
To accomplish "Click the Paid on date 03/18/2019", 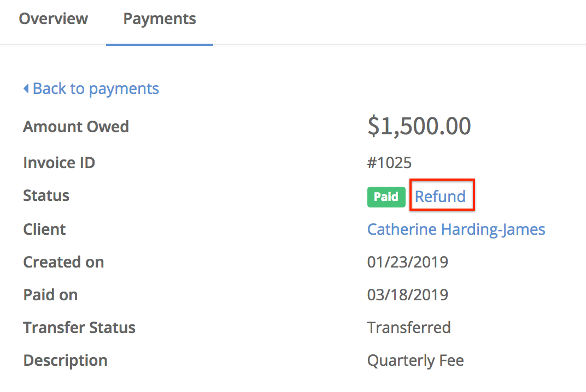I will coord(407,294).
